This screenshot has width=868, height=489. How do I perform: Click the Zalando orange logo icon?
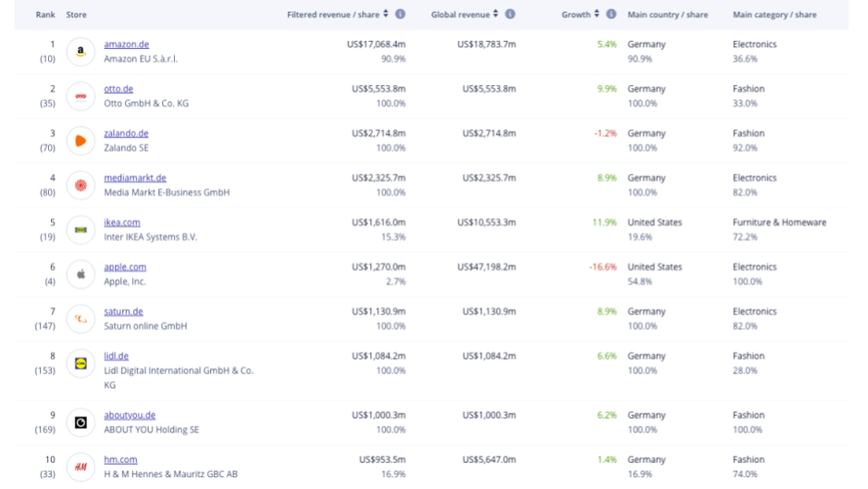(81, 141)
